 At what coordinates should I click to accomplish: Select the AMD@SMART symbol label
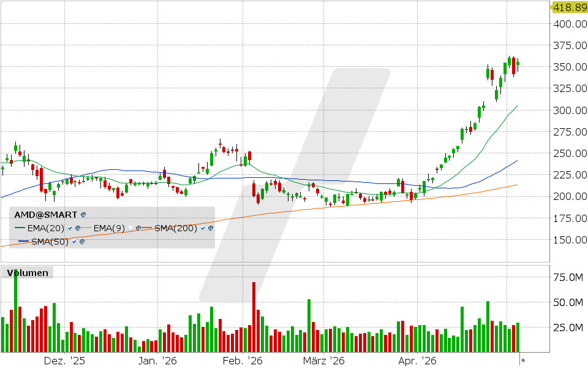[x=46, y=215]
